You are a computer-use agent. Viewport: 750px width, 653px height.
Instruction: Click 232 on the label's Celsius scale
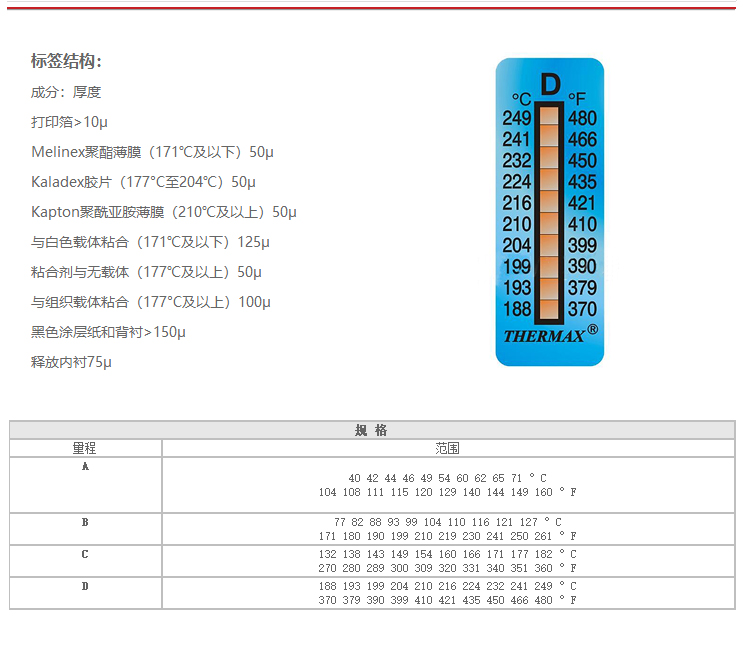[517, 161]
